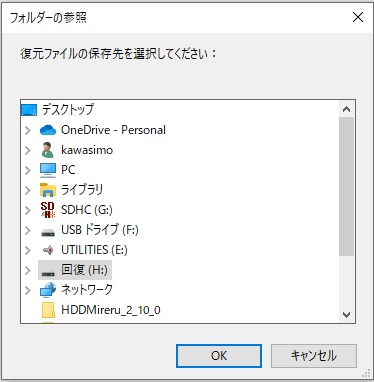
Task: Expand the PC tree node
Action: [x=28, y=170]
